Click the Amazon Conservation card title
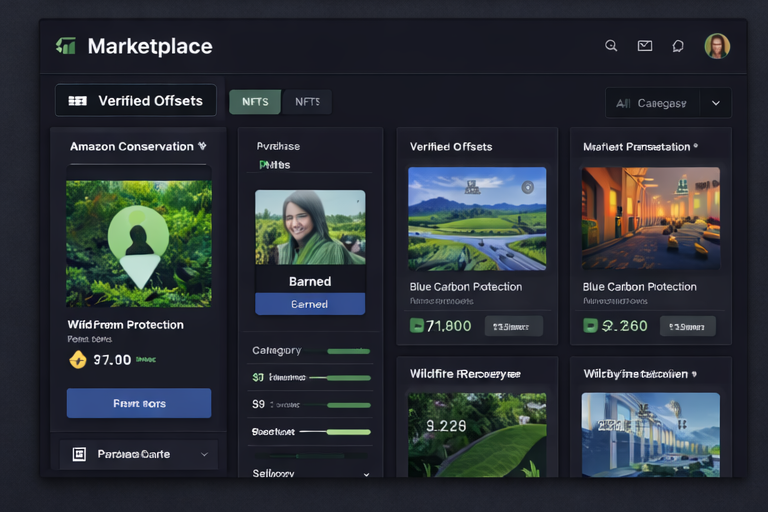Image resolution: width=768 pixels, height=512 pixels. tap(132, 146)
